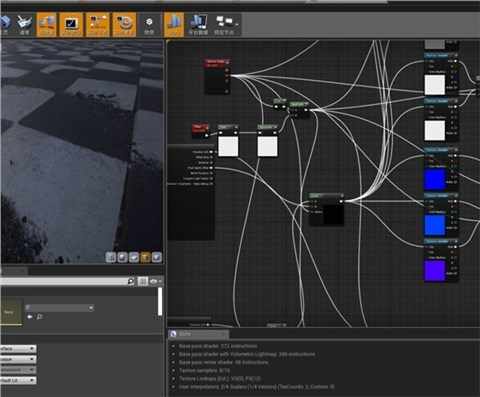The image size is (480, 397).
Task: Collapse the second white-preview node's arrow
Action: pyautogui.click(x=275, y=127)
